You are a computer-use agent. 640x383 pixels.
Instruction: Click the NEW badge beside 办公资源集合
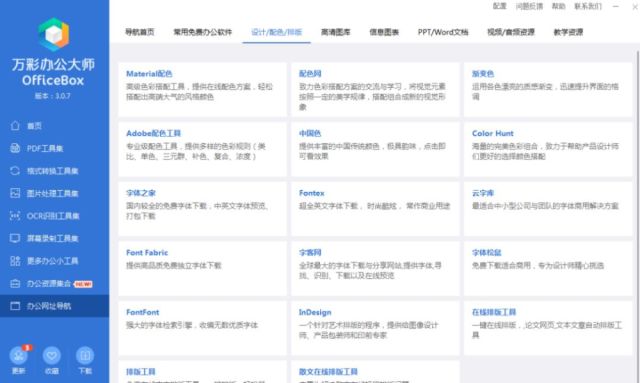[x=83, y=284]
